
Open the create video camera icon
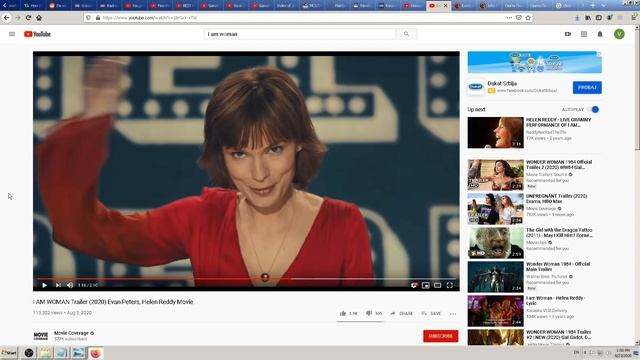tap(568, 34)
